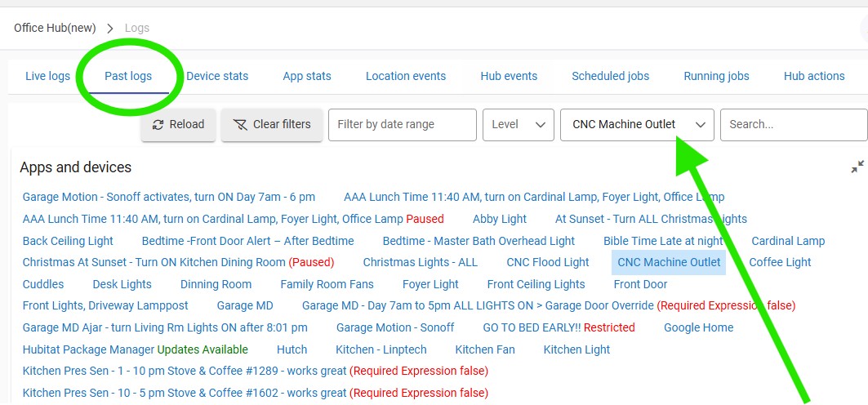
Task: Select the Hubitat Package Manager app link
Action: (x=88, y=349)
